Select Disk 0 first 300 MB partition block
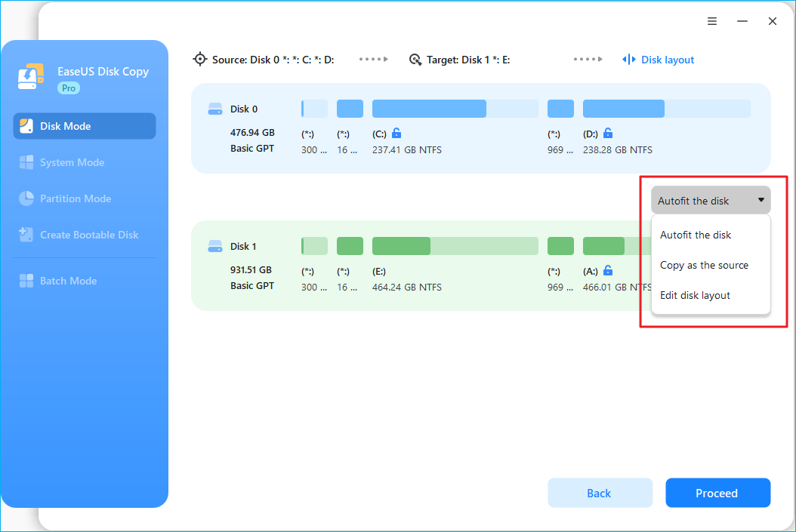796x532 pixels. [314, 109]
